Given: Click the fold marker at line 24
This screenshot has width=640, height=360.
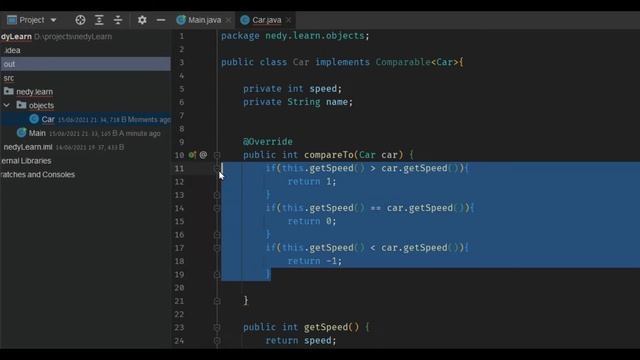Looking at the screenshot, I should pyautogui.click(x=217, y=341).
